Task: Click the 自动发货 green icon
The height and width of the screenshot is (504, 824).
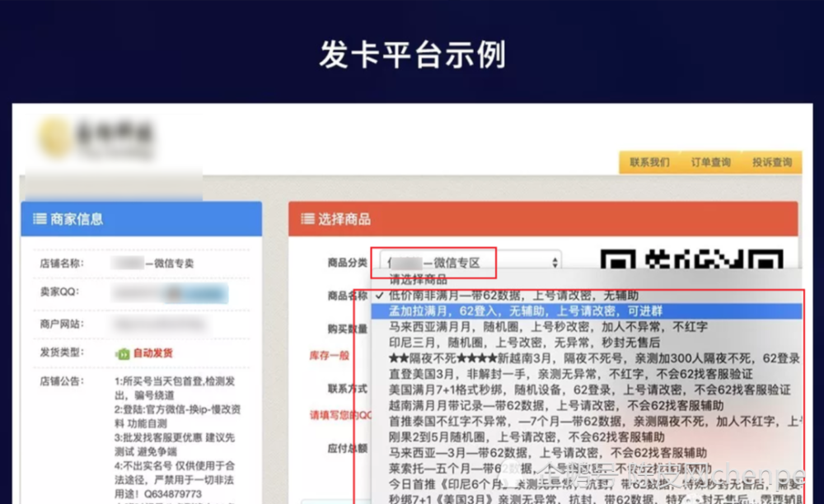Action: 122,354
